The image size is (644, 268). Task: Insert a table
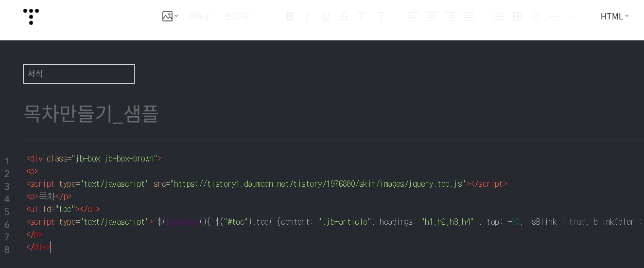[x=518, y=17]
